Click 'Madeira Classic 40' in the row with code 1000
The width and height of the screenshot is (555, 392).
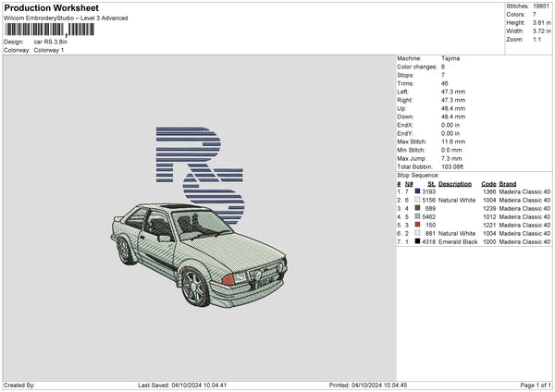(x=524, y=242)
